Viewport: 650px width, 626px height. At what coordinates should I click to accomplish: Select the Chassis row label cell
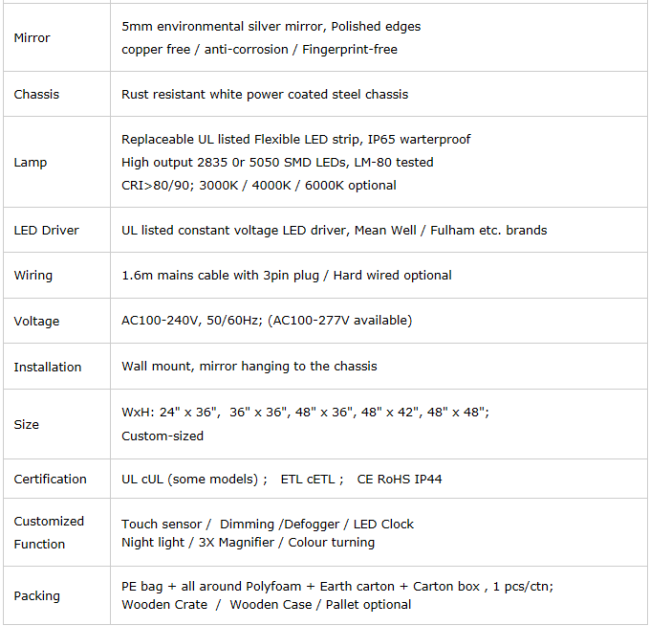click(x=36, y=94)
